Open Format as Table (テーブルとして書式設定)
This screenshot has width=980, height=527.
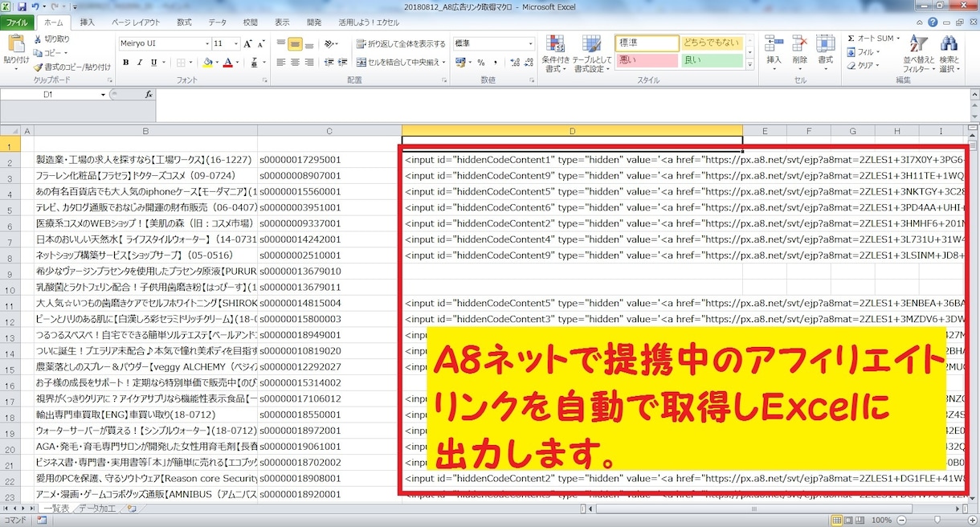pyautogui.click(x=592, y=54)
